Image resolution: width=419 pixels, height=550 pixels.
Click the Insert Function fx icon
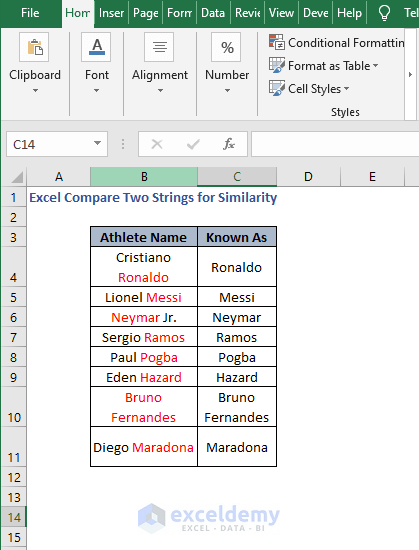click(229, 144)
